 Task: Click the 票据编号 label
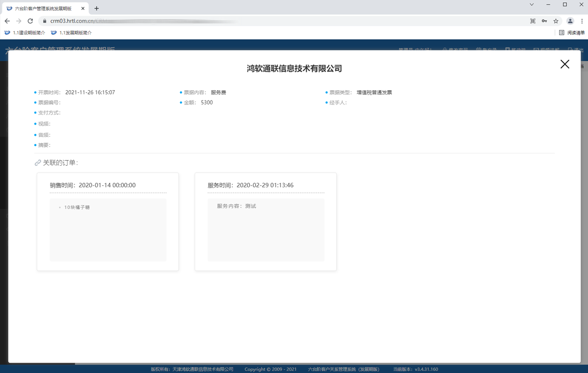(49, 103)
